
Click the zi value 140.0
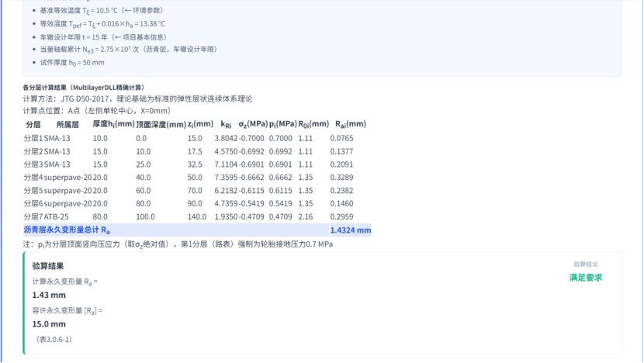197,217
